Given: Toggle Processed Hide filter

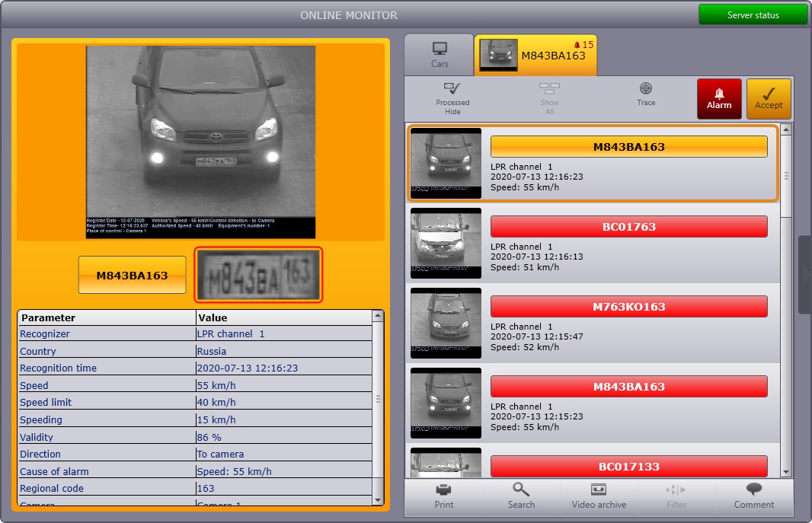Looking at the screenshot, I should pyautogui.click(x=452, y=98).
